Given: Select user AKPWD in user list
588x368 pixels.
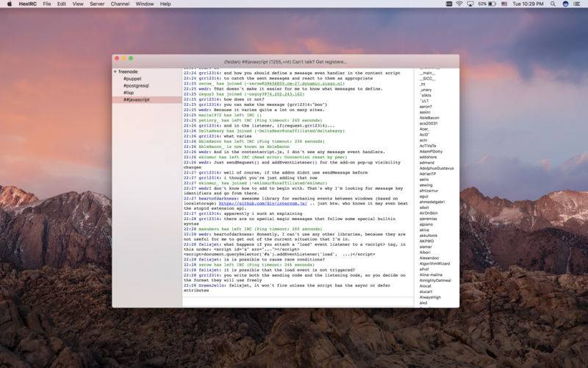Looking at the screenshot, I should point(427,241).
